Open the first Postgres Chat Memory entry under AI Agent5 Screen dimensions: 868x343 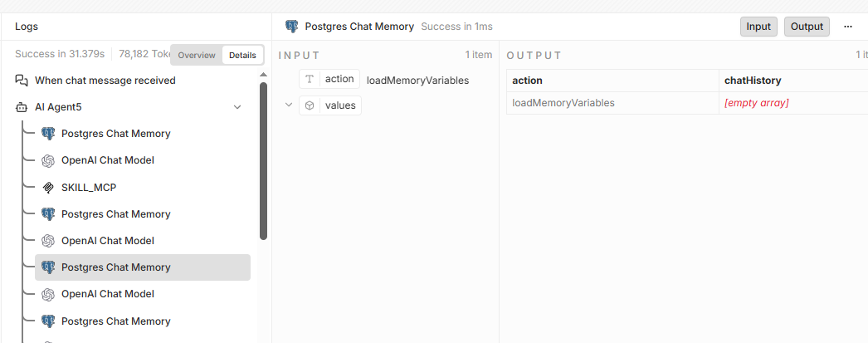[115, 134]
